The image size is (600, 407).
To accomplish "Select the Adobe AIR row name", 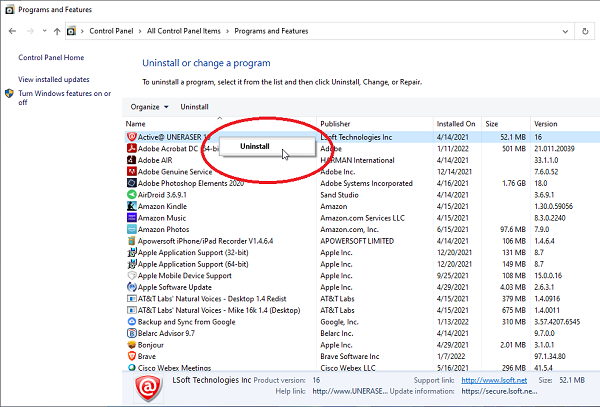I will click(x=155, y=160).
